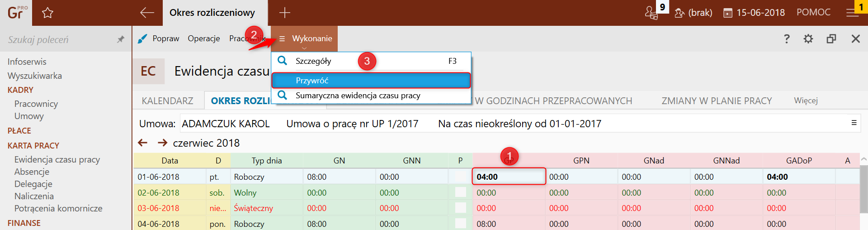Open Absencje in the sidebar
Image resolution: width=868 pixels, height=230 pixels.
pyautogui.click(x=32, y=172)
